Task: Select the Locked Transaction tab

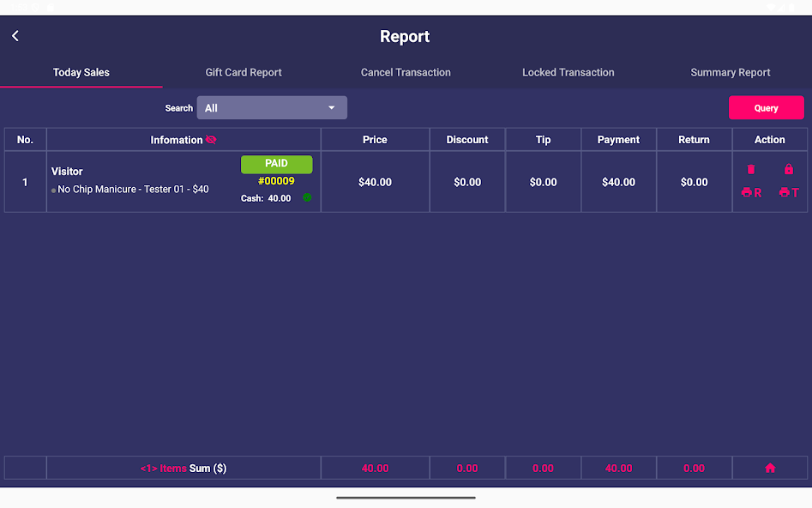Action: (568, 73)
